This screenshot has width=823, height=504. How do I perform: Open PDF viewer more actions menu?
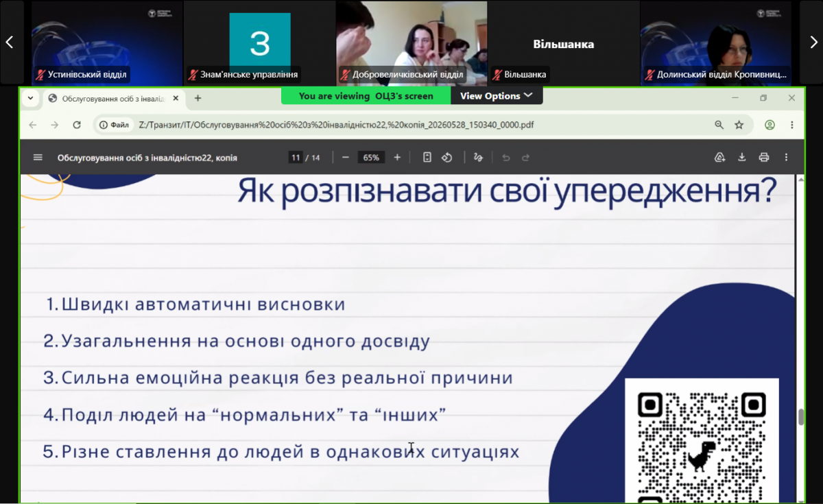(786, 158)
